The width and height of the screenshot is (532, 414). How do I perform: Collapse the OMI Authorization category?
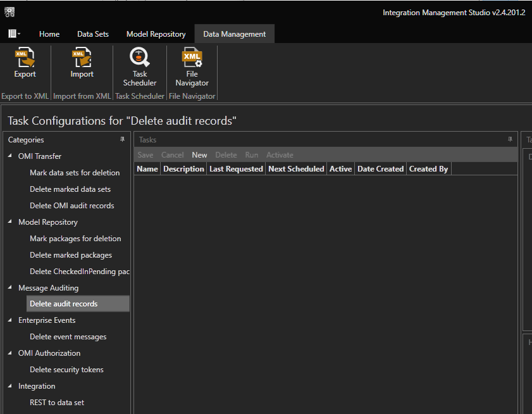pyautogui.click(x=10, y=353)
